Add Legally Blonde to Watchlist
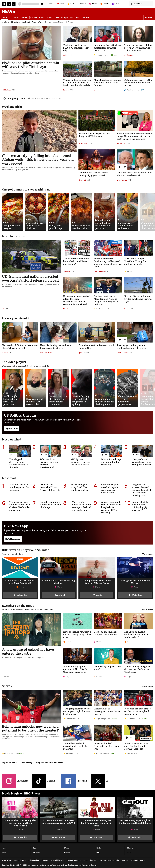This screenshot has height=868, width=155. coord(20,837)
